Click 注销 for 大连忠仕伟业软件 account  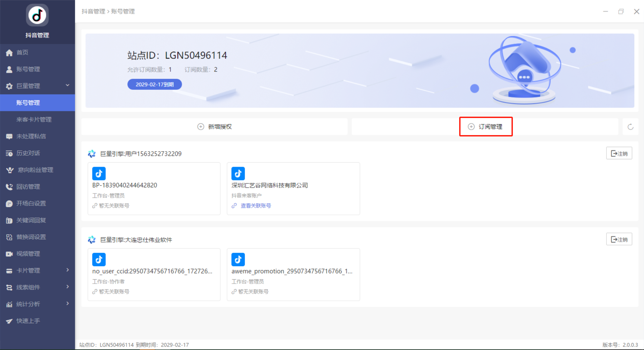619,239
